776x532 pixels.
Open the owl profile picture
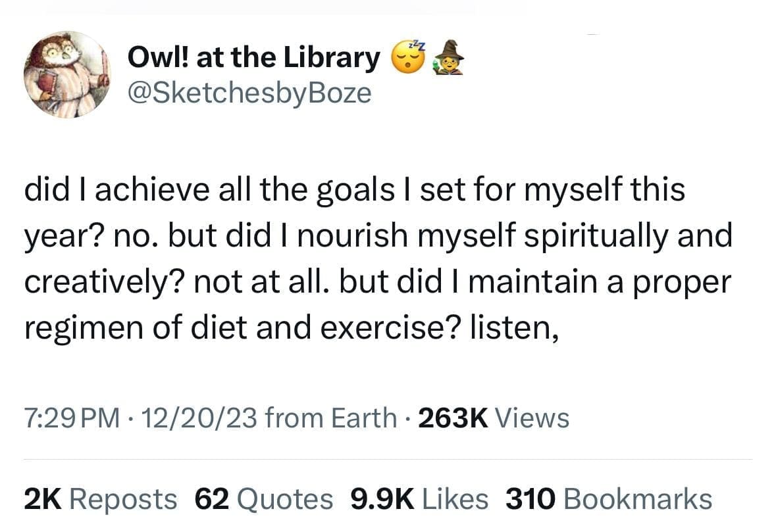click(x=67, y=74)
